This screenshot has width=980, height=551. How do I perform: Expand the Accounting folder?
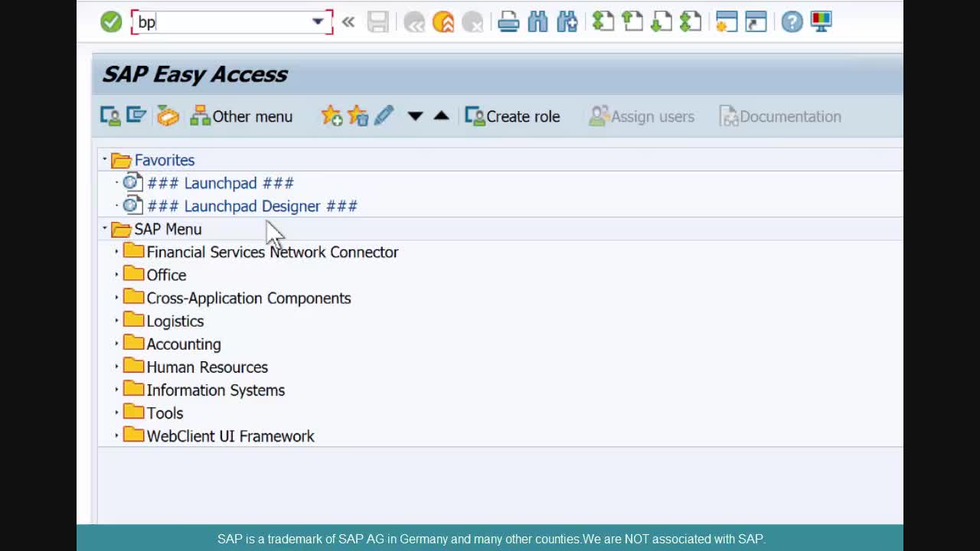tap(117, 344)
